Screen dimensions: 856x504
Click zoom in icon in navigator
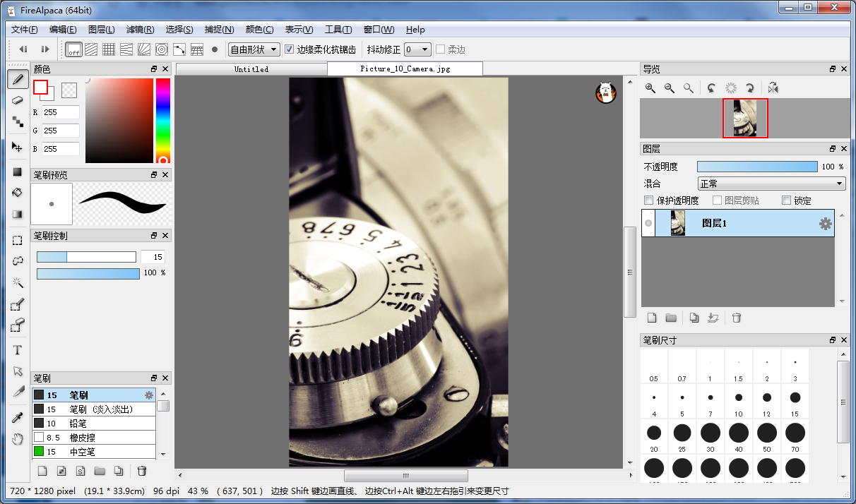point(650,88)
